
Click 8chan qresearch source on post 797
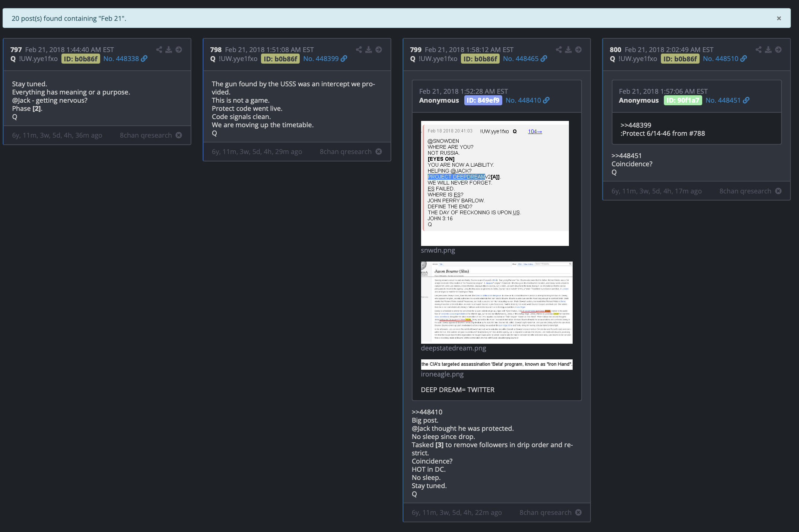146,135
